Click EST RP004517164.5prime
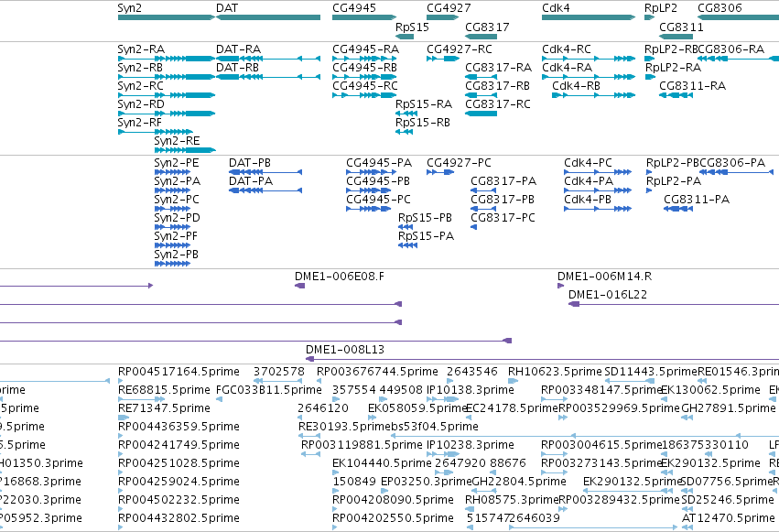This screenshot has width=779, height=532. (x=179, y=372)
